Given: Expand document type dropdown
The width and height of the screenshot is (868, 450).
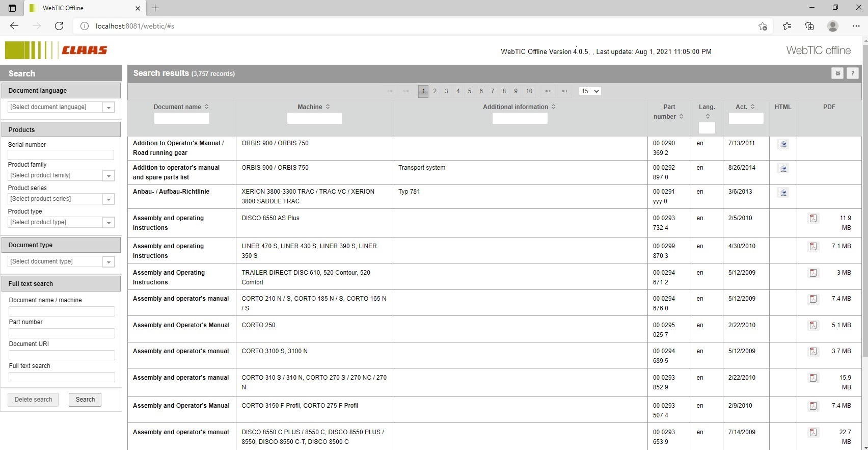Looking at the screenshot, I should (108, 262).
